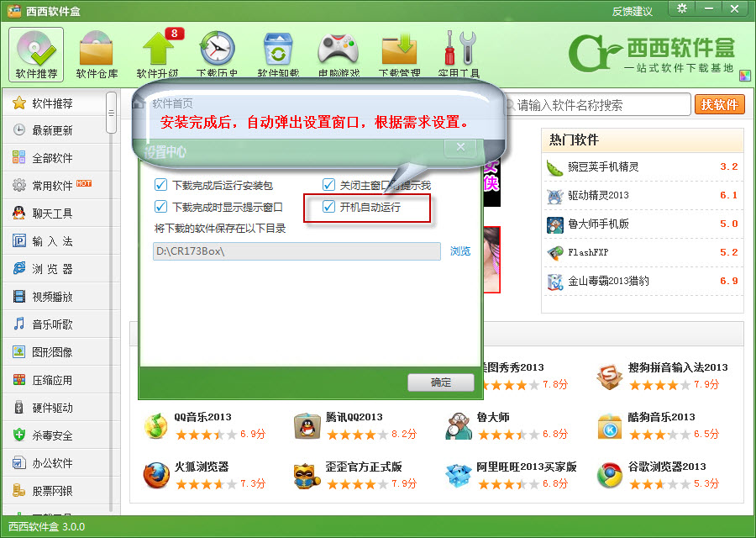Open the 实用工具 wrench icon
This screenshot has width=756, height=538.
459,54
